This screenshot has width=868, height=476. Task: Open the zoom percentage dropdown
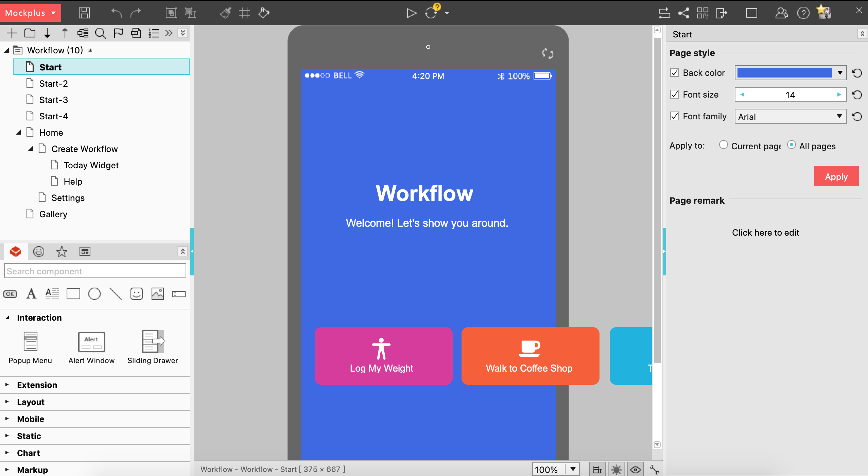pyautogui.click(x=573, y=470)
